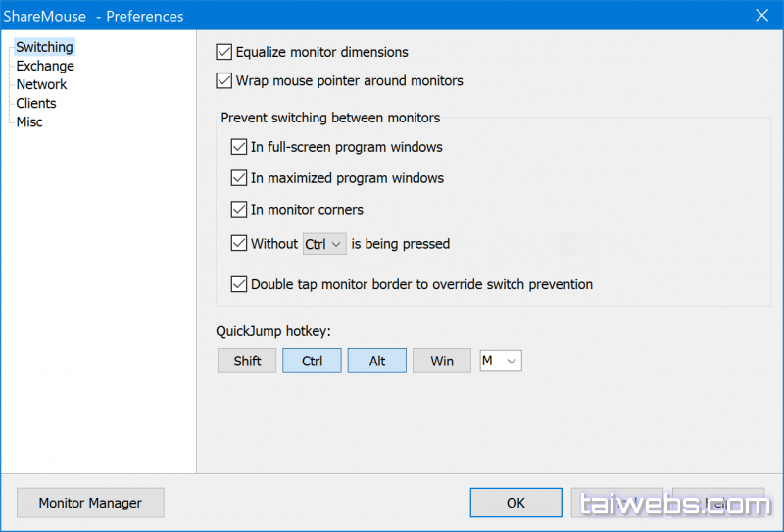Toggle In maximized program windows option
The image size is (784, 532).
tap(239, 178)
